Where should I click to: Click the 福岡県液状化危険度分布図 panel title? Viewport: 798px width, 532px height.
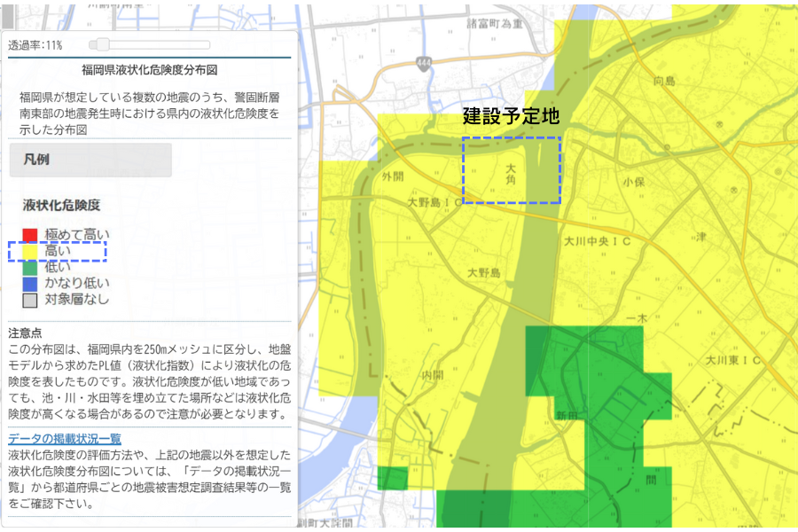(x=150, y=69)
